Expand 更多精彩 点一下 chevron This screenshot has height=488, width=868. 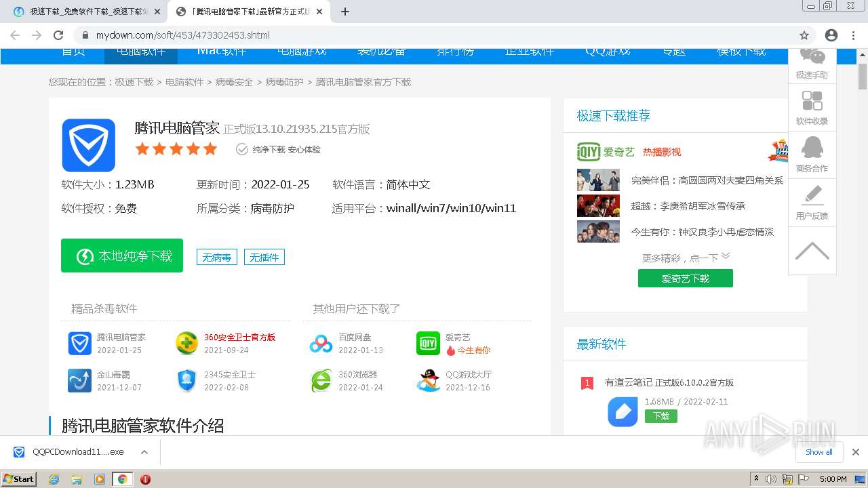(x=726, y=256)
